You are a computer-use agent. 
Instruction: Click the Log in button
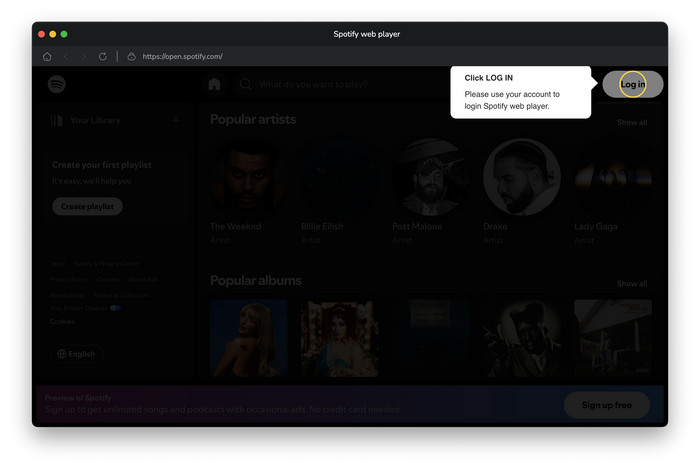(x=633, y=84)
